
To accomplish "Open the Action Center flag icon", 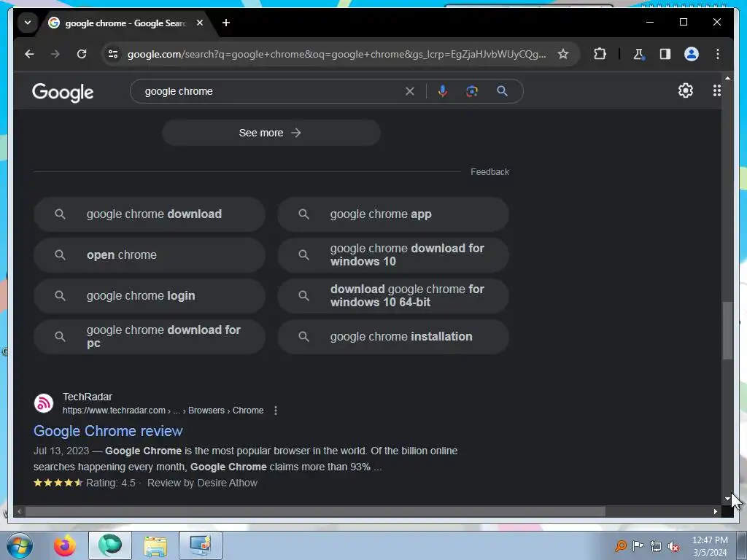I will point(638,546).
